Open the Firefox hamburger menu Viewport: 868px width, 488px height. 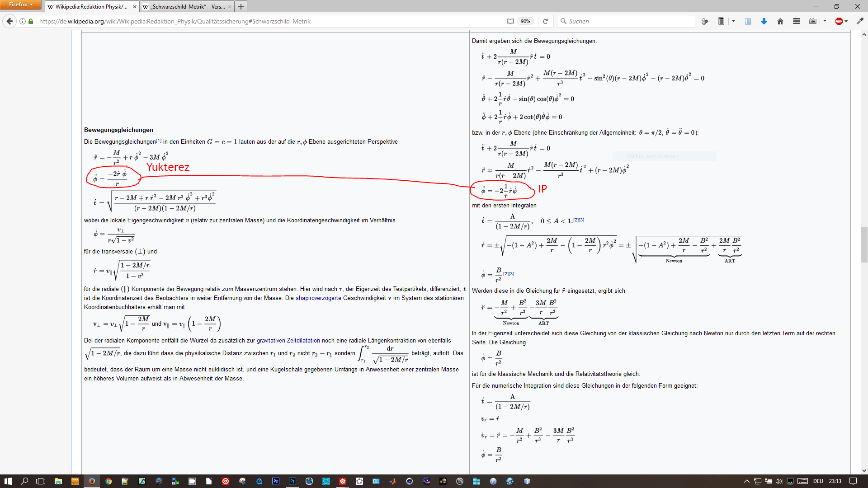click(x=797, y=21)
